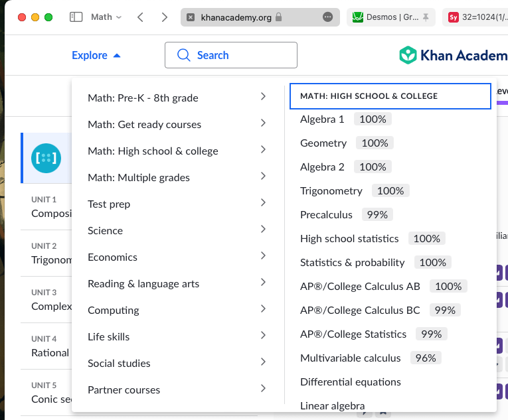Open the Math tab group dropdown
This screenshot has height=420, width=508.
106,17
